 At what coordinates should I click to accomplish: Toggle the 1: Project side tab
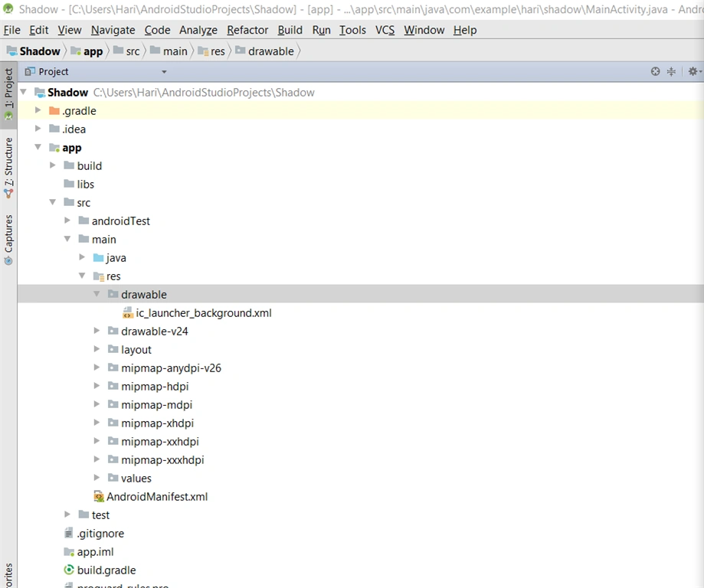(8, 94)
